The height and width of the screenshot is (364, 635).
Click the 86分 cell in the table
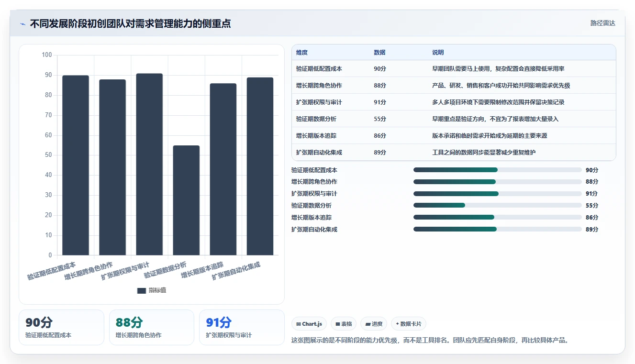380,136
